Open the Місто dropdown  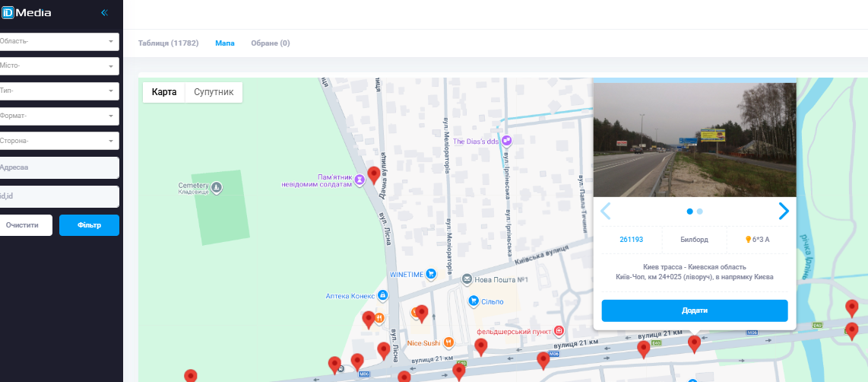click(59, 66)
